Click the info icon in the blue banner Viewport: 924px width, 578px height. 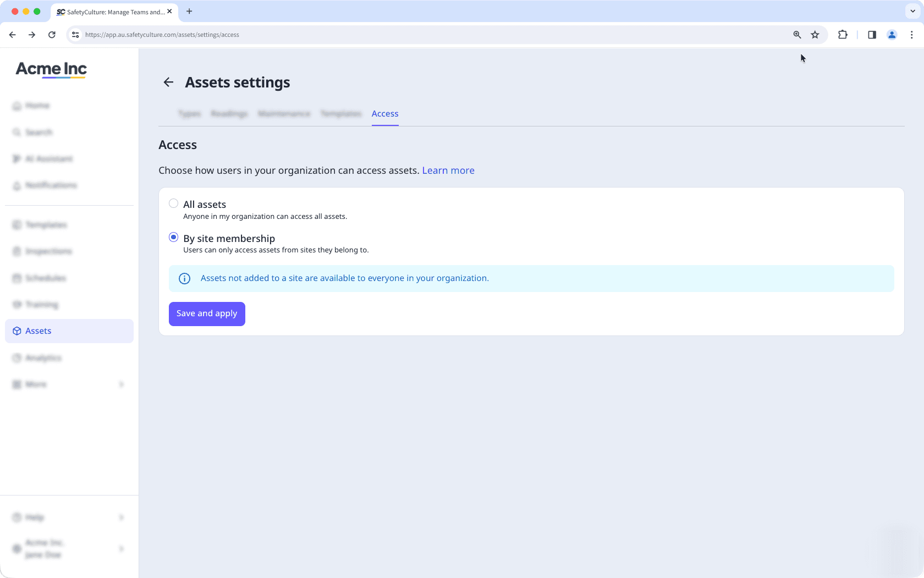pos(184,278)
